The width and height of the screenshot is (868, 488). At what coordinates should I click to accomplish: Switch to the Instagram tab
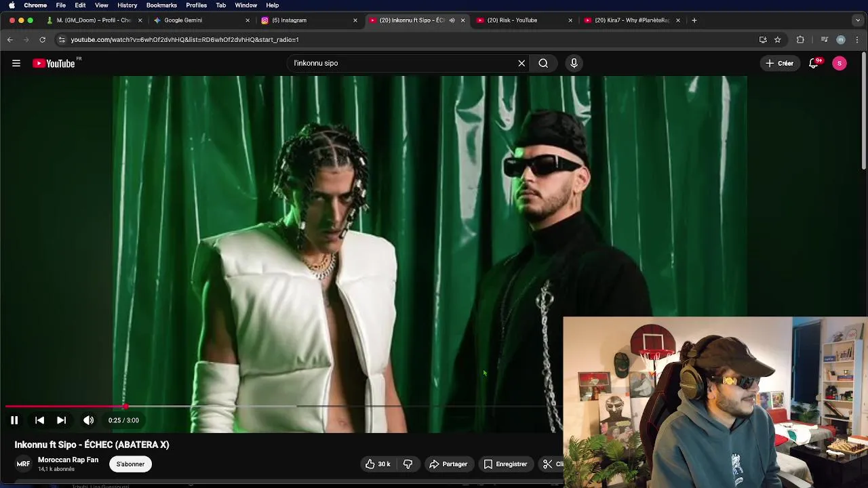pos(309,20)
